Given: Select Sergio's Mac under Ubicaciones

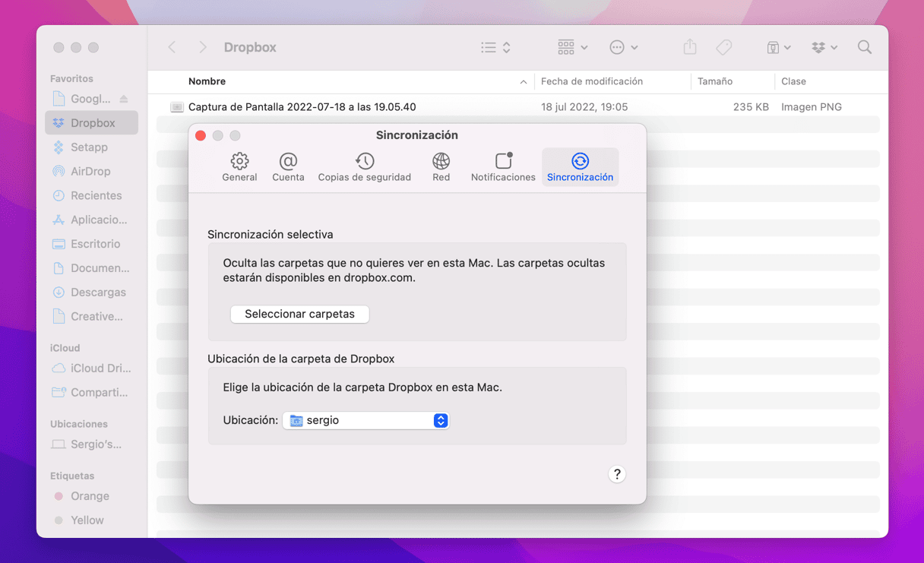Looking at the screenshot, I should tap(92, 444).
